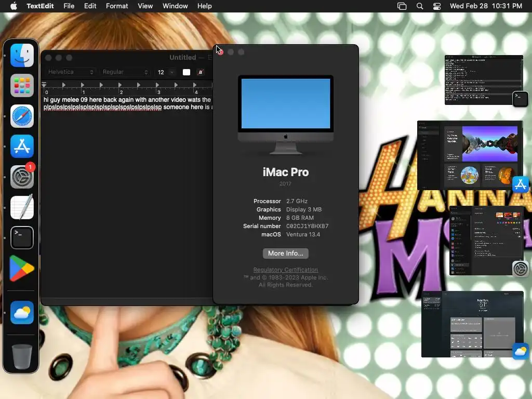Screen dimensions: 532x399
Task: Open the Trash in the dock
Action: pos(22,356)
